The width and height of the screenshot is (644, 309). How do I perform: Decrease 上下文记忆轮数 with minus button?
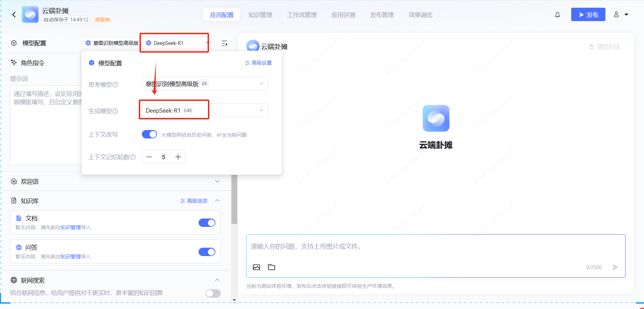pos(149,157)
